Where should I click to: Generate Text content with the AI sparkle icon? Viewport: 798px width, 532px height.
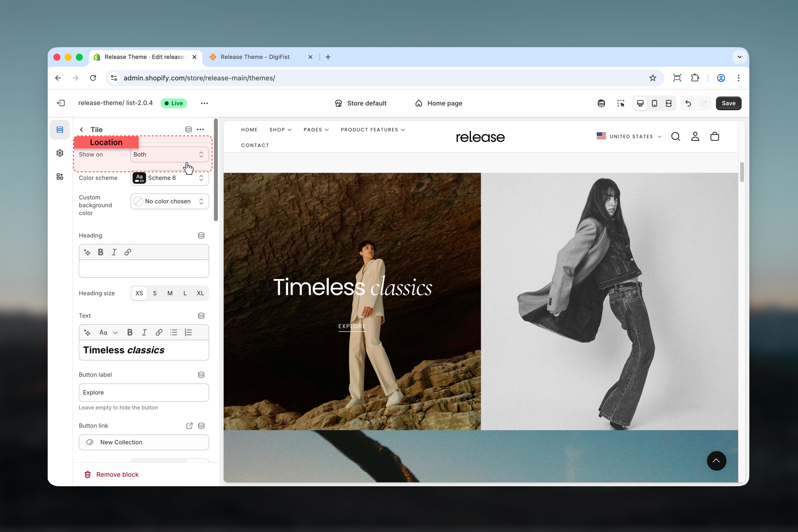point(87,332)
